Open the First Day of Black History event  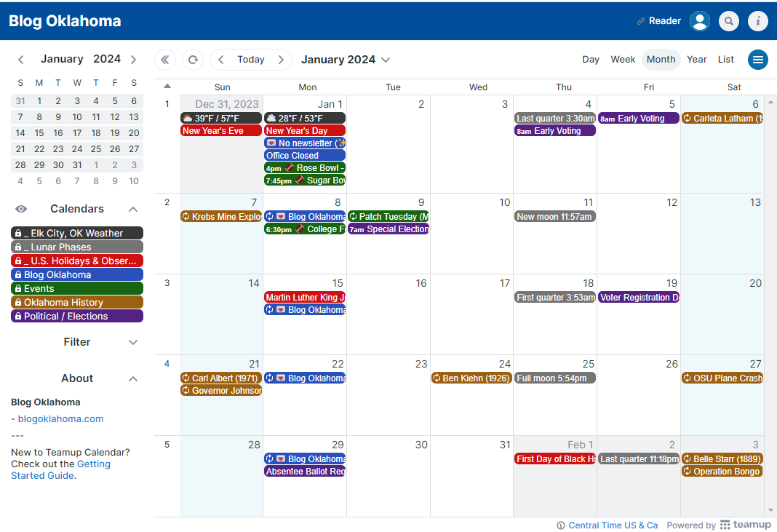(555, 459)
